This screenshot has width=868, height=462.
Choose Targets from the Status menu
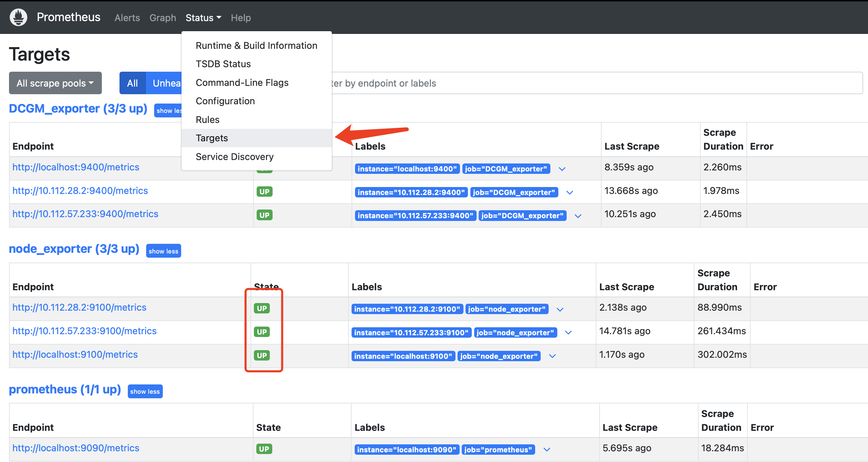pos(212,138)
